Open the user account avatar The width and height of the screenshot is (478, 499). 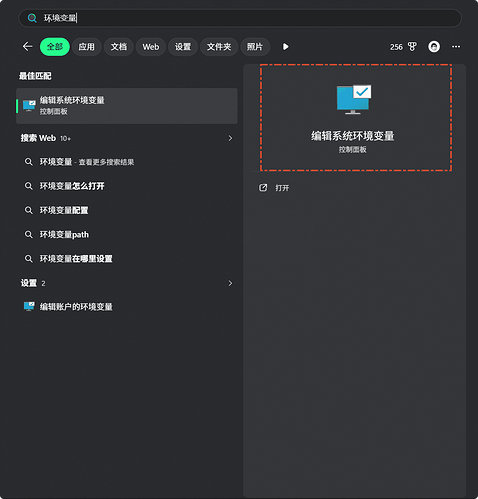pos(434,47)
